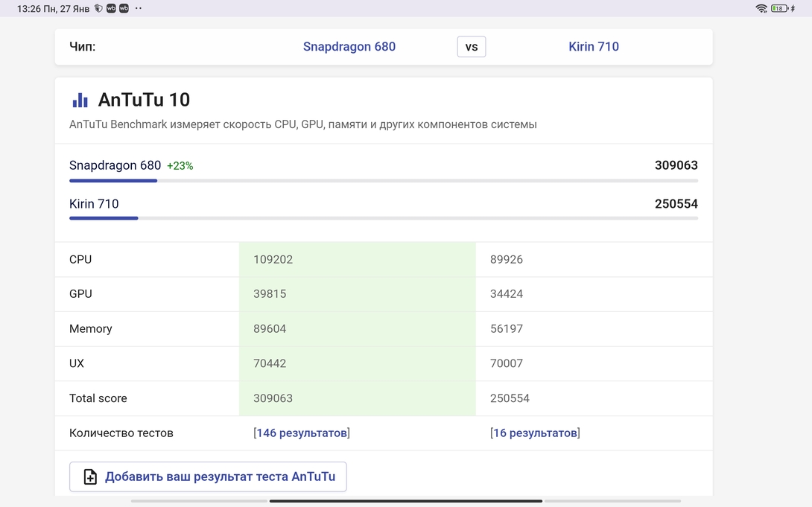Open Wi-Fi status icon in status bar

tap(761, 8)
